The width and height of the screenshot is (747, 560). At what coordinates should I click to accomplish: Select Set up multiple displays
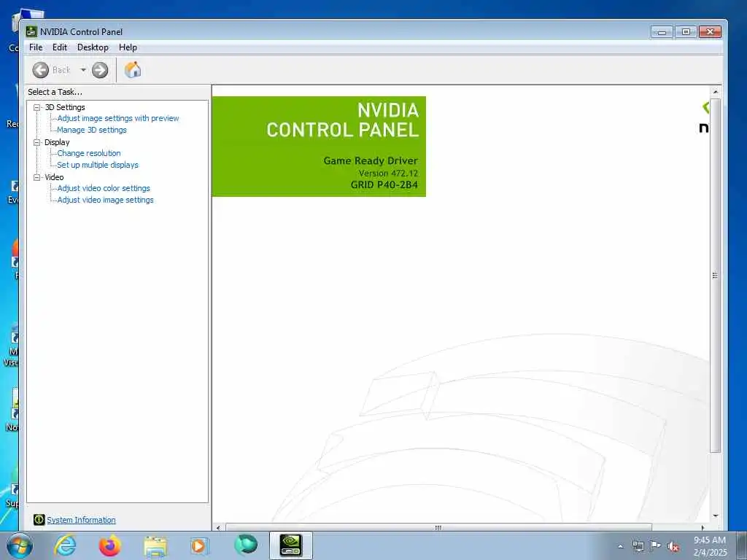[97, 165]
